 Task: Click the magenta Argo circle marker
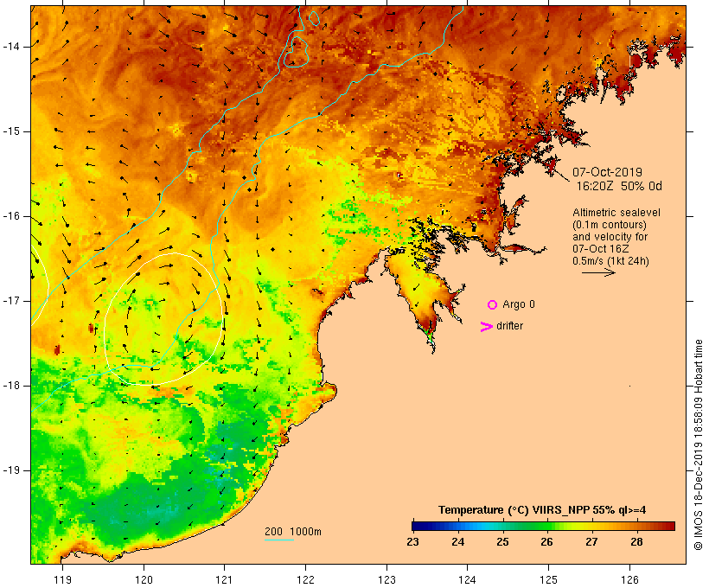click(493, 305)
